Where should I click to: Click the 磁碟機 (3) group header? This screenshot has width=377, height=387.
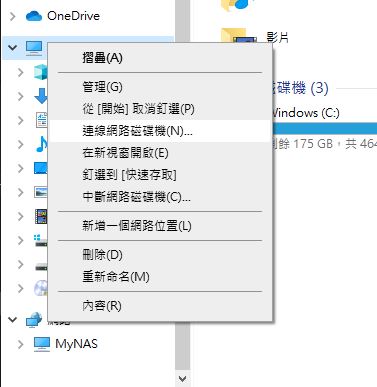click(x=301, y=88)
